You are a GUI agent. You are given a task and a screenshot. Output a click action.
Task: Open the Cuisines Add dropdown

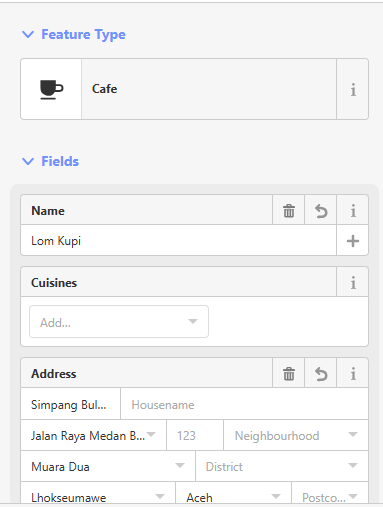[119, 322]
